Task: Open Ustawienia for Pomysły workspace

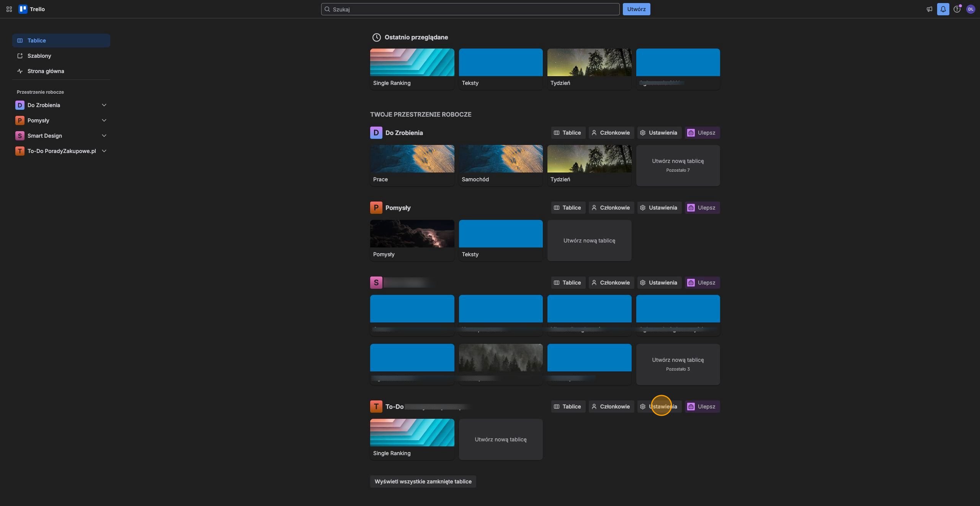Action: (x=659, y=208)
